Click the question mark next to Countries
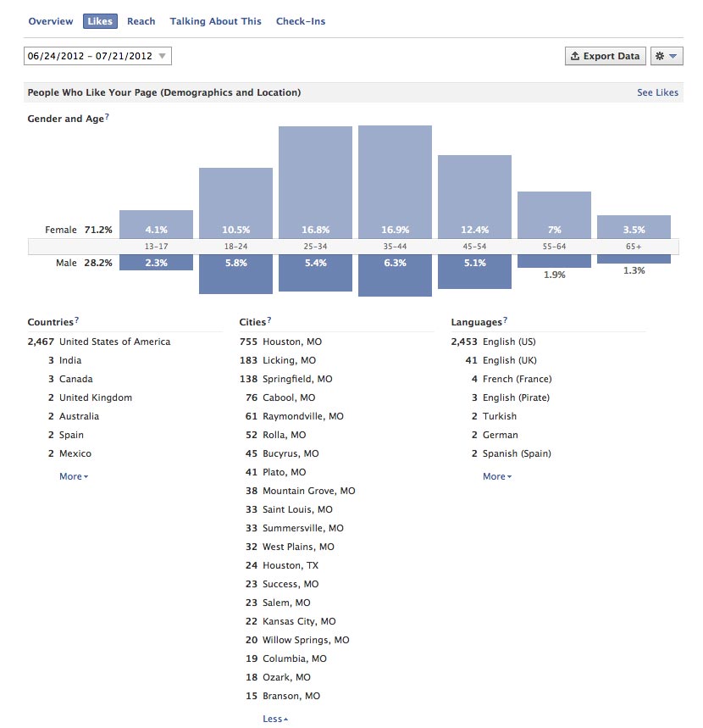703x728 pixels. [77, 320]
